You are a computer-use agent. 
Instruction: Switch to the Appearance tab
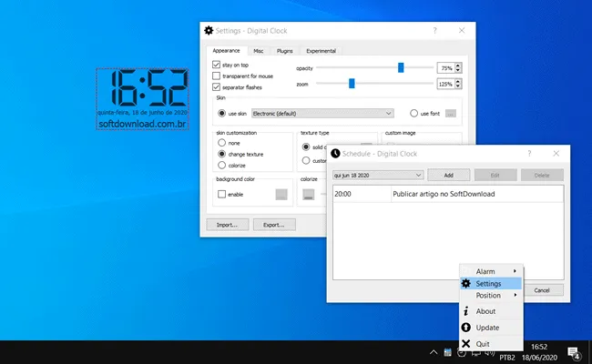pyautogui.click(x=226, y=51)
